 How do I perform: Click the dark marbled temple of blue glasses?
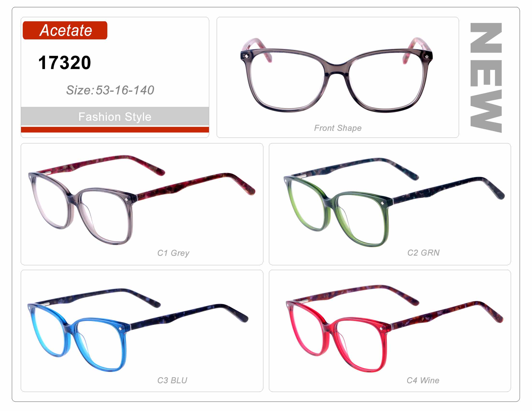click(x=189, y=316)
